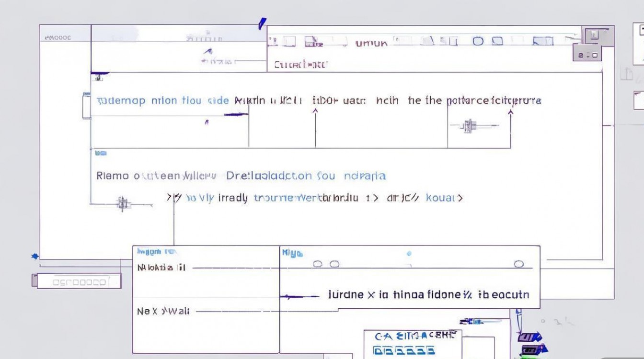Expand the chevron after 'kouai'

click(x=460, y=198)
